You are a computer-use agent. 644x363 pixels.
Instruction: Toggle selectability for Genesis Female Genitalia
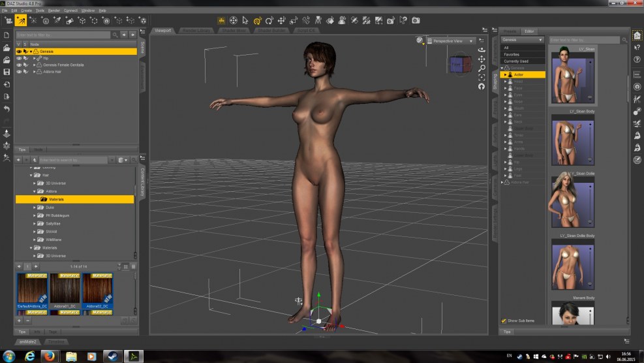coord(25,65)
